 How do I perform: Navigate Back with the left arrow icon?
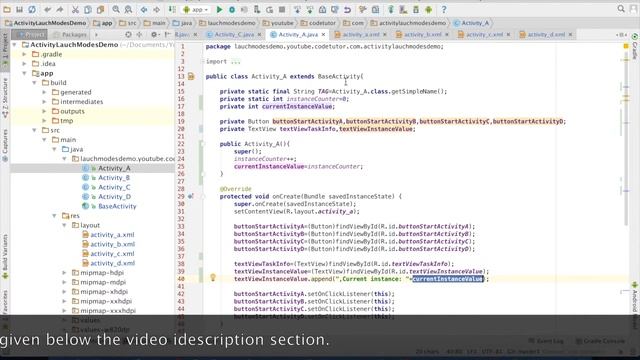click(x=144, y=9)
